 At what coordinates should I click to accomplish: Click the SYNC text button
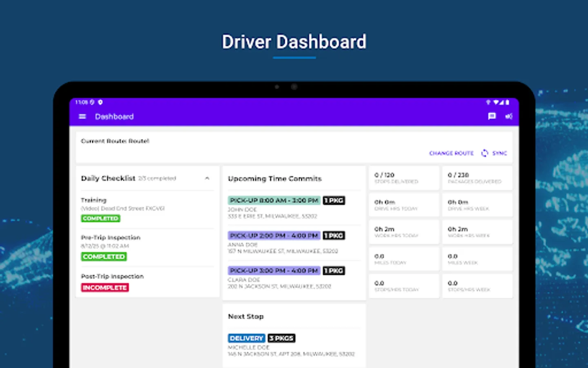499,153
